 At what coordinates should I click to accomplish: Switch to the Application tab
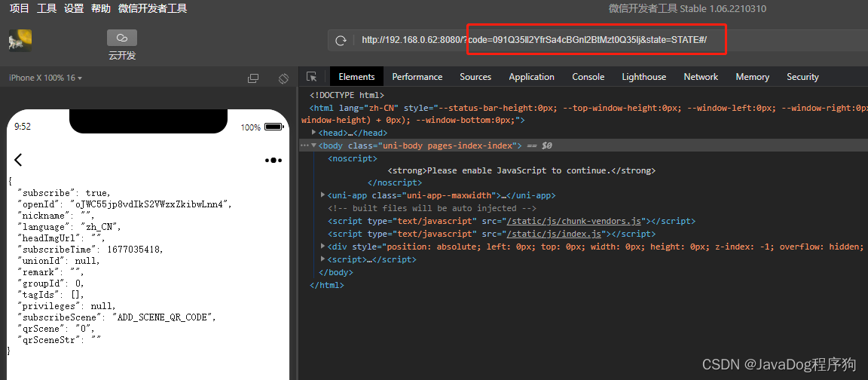pos(531,77)
